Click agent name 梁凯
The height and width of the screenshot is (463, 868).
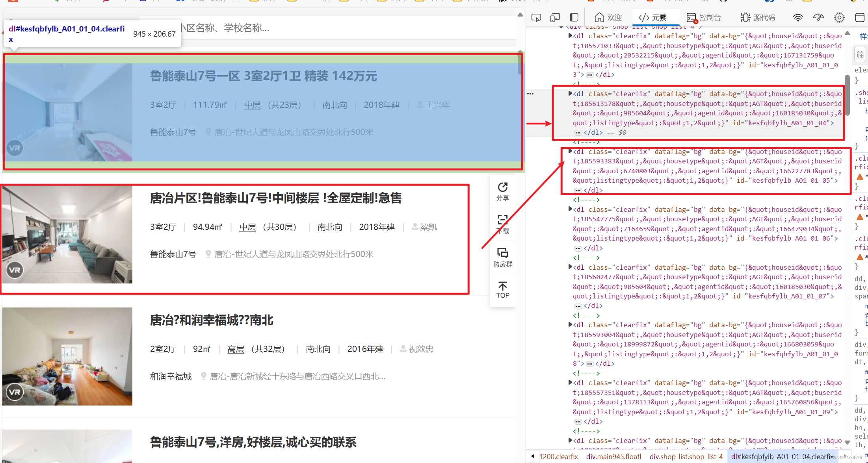point(428,227)
